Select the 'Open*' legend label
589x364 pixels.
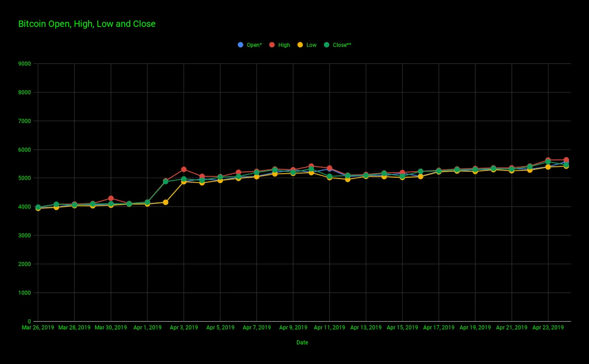click(254, 45)
